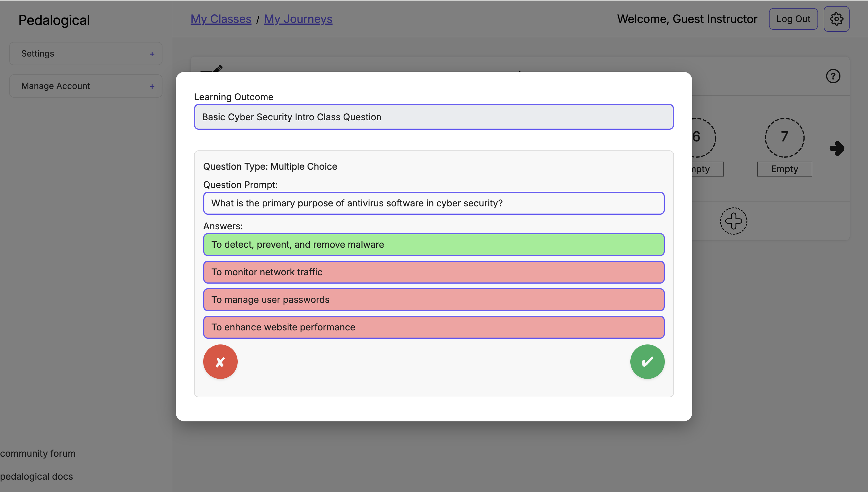Open the gear settings icon

coord(836,19)
